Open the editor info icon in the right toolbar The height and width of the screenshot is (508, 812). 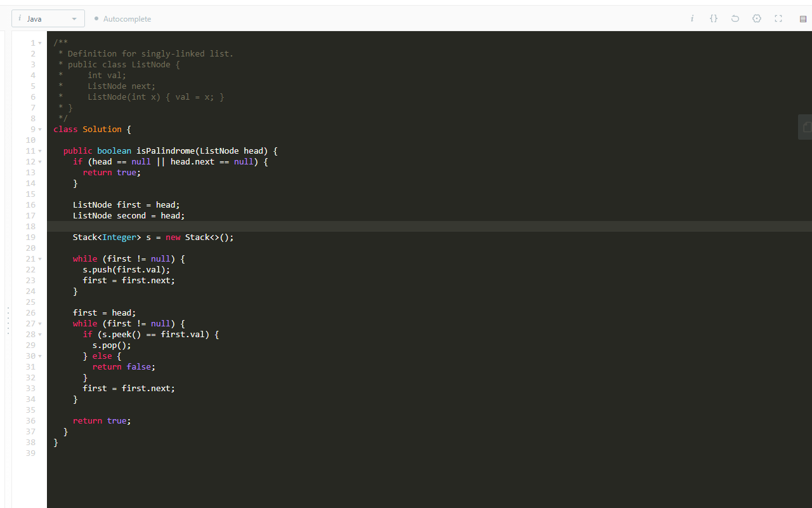click(692, 18)
